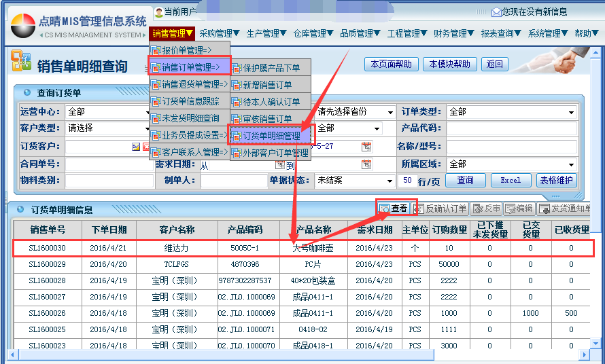
Task: Open the 单据状态 dropdown showing 未结案
Action: [390, 181]
